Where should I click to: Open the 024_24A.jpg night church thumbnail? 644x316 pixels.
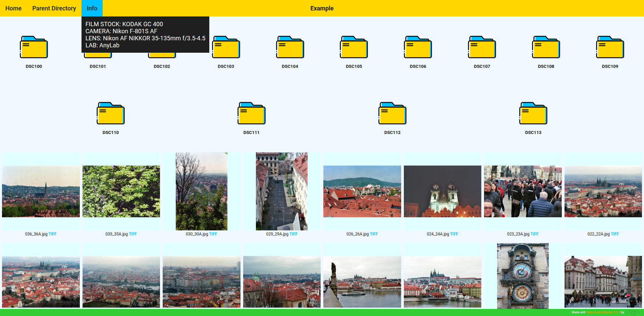click(x=442, y=191)
